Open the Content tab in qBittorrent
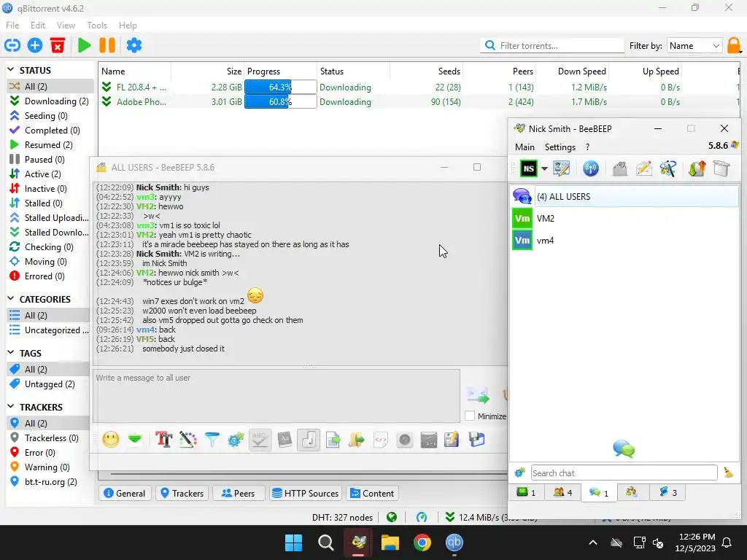The width and height of the screenshot is (747, 560). 373,494
